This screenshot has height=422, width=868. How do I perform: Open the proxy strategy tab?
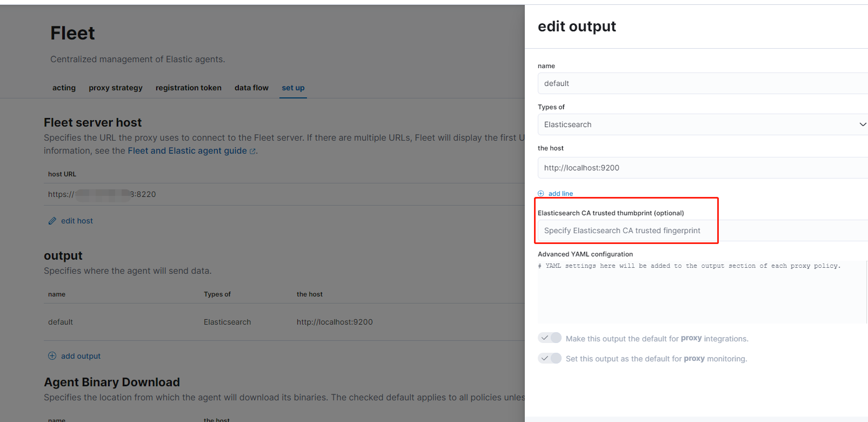116,88
